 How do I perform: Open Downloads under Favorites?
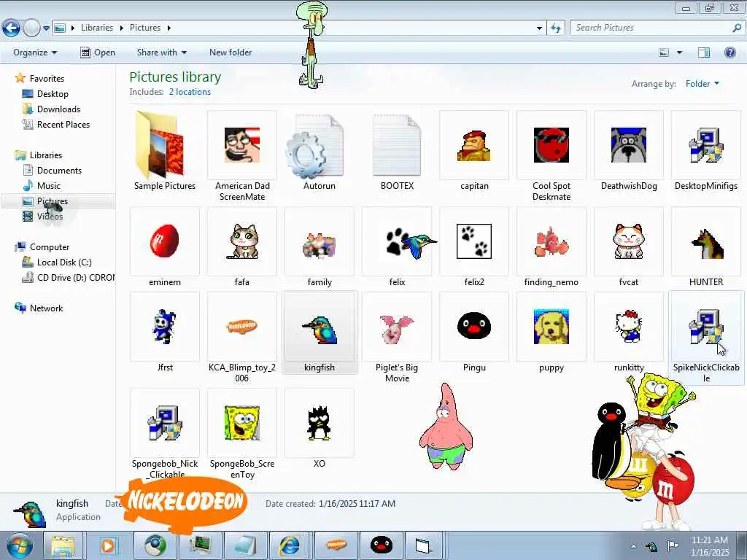[58, 109]
